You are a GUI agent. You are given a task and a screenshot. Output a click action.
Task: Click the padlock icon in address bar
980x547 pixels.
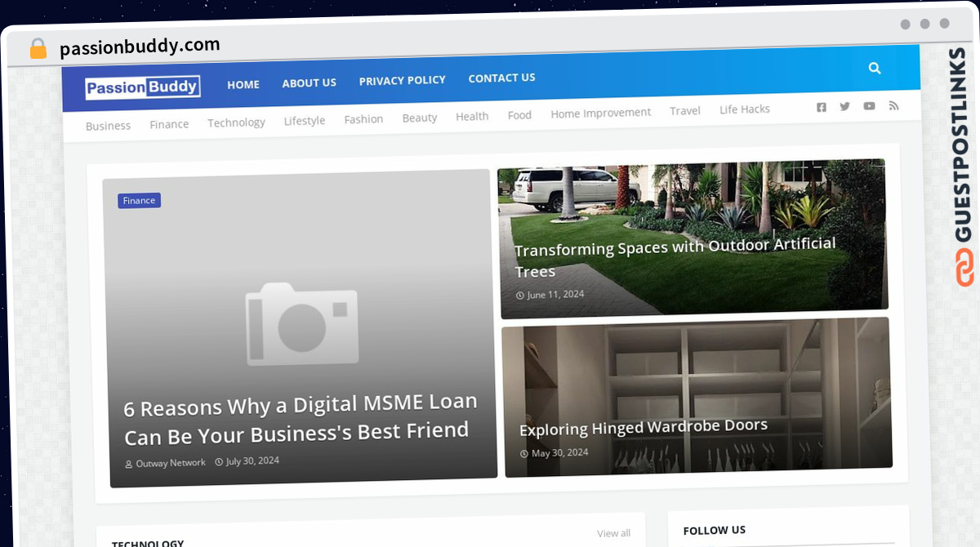click(38, 49)
